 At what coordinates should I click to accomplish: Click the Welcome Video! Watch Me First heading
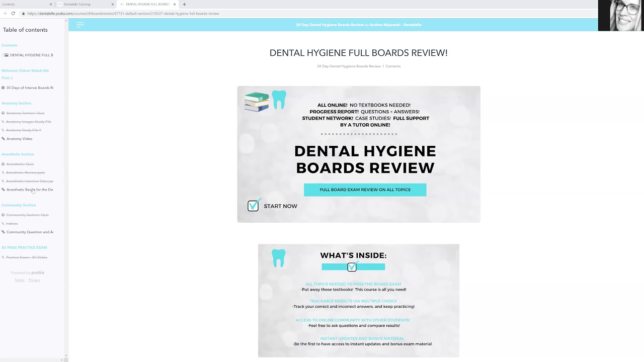25,74
